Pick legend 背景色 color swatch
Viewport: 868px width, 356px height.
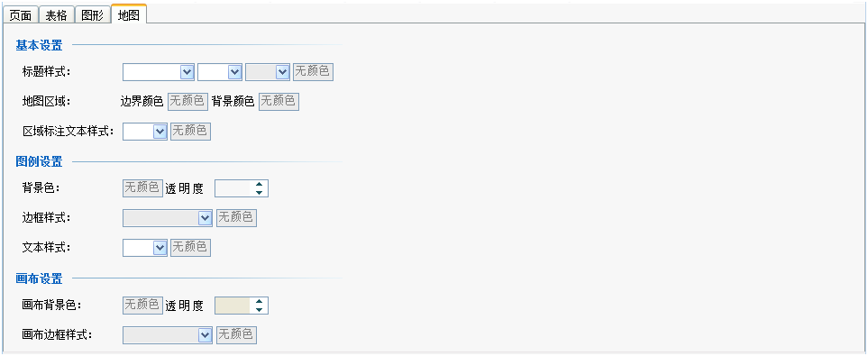[x=142, y=188]
